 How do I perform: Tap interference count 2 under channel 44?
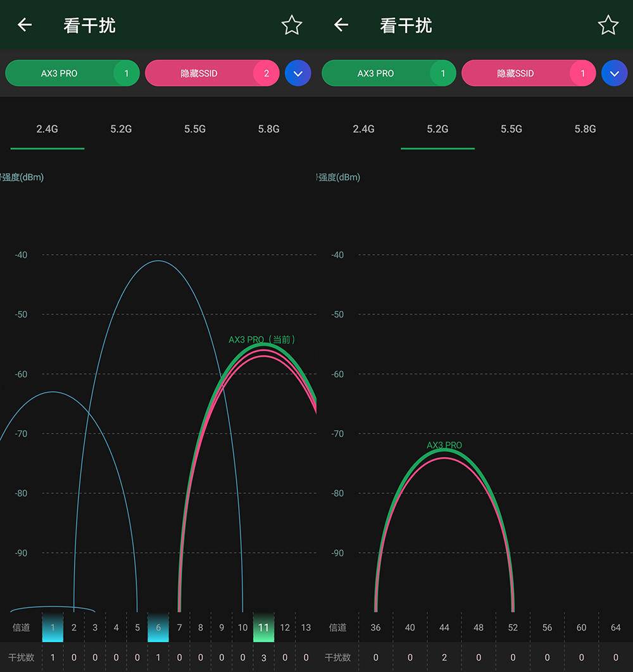tap(444, 657)
